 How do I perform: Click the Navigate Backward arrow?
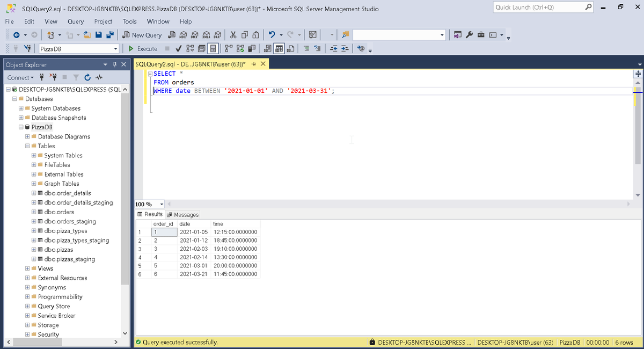(x=17, y=35)
